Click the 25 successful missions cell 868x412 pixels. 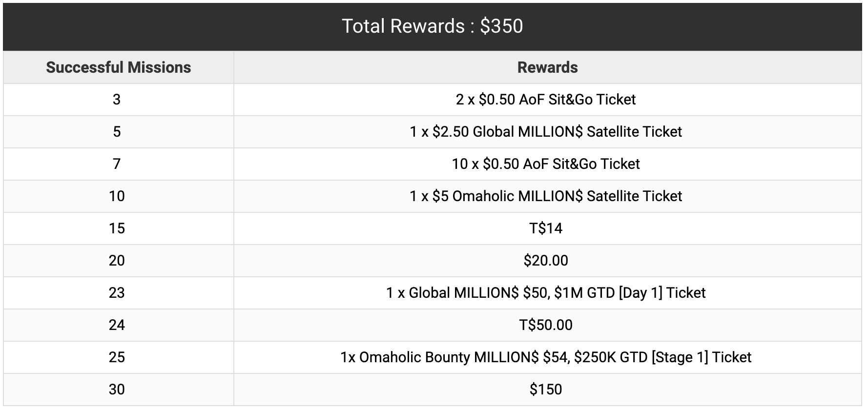pos(117,357)
